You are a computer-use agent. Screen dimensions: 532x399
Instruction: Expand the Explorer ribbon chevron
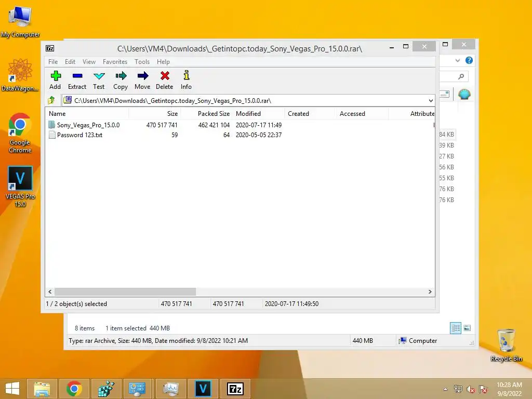[x=457, y=60]
